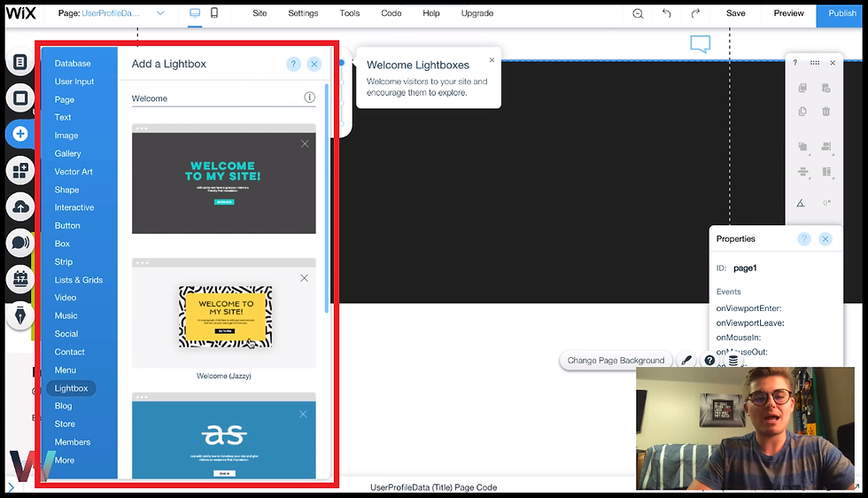Open the Site menu
Screen dimensions: 868x498
coord(260,13)
